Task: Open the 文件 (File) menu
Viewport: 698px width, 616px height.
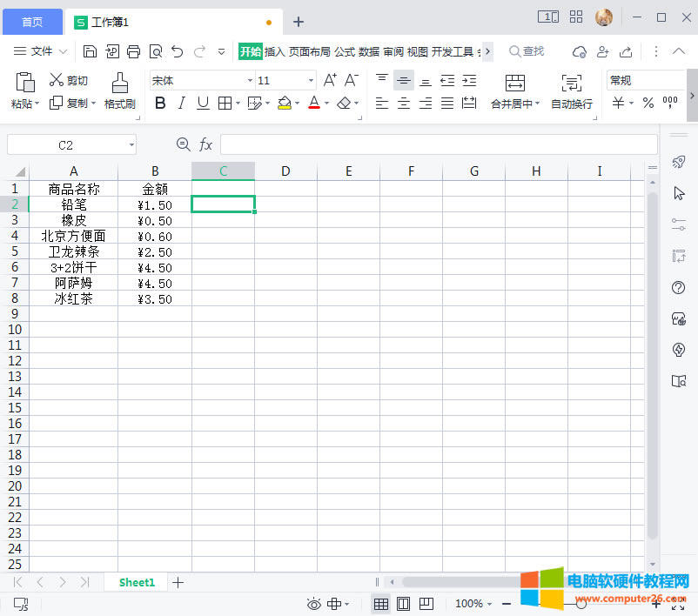Action: [x=34, y=51]
